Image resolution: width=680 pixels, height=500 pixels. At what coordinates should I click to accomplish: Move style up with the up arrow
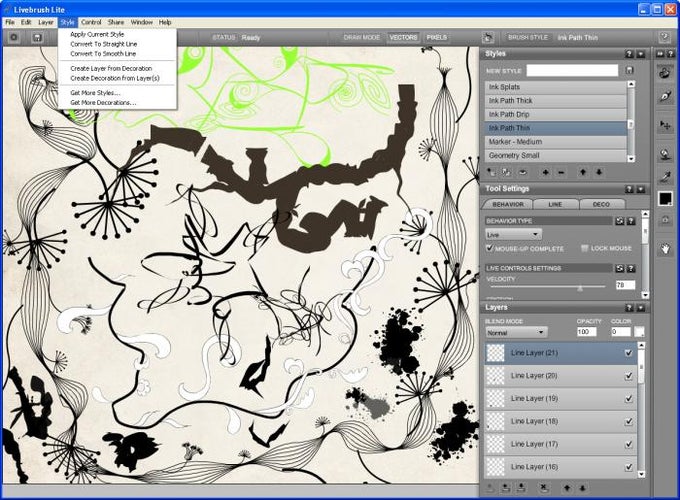pyautogui.click(x=583, y=173)
